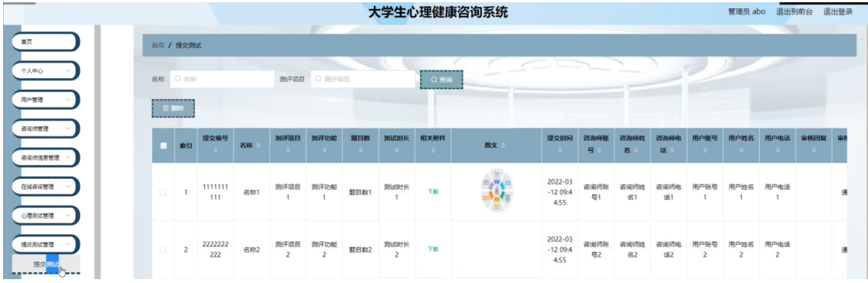Collapse 提交测试管理 sidebar menu
Viewport: 868px width, 283px height.
tap(46, 244)
